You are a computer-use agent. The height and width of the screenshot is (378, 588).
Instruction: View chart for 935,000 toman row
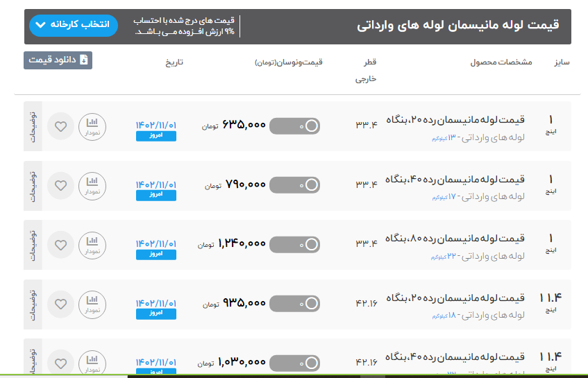(x=92, y=304)
